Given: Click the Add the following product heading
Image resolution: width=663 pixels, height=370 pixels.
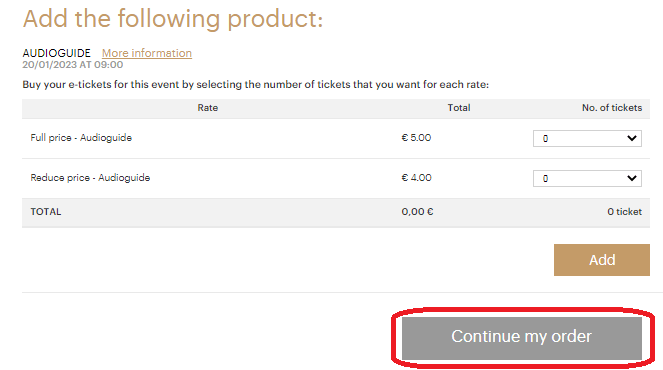Looking at the screenshot, I should click(x=173, y=19).
